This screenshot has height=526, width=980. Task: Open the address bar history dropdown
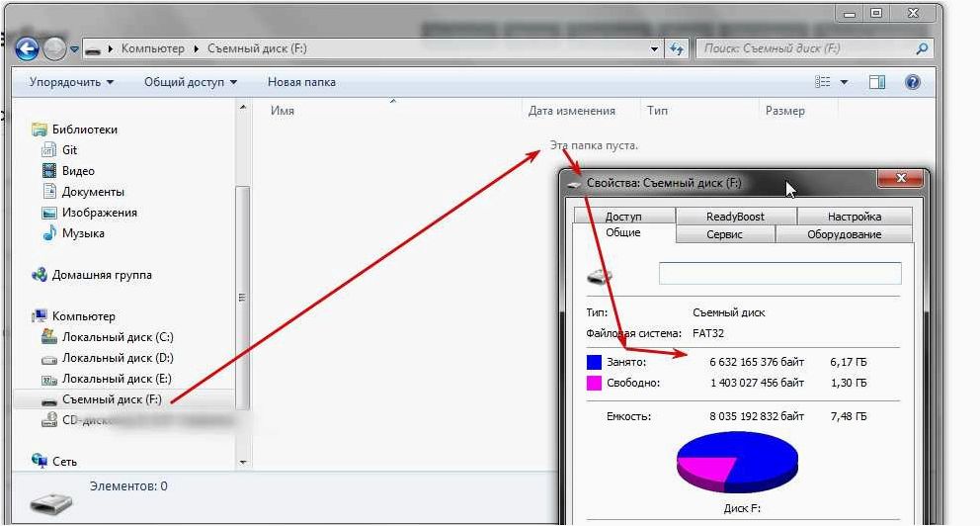point(654,48)
